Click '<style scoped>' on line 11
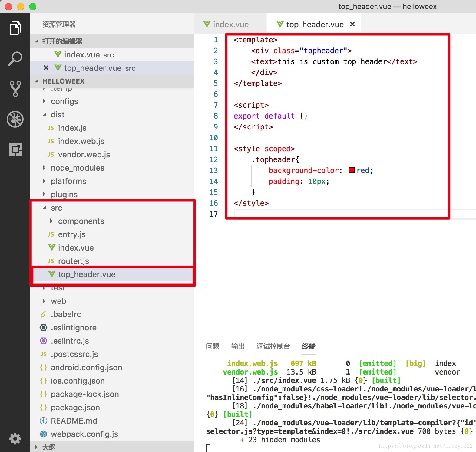This screenshot has height=452, width=476. coord(264,149)
